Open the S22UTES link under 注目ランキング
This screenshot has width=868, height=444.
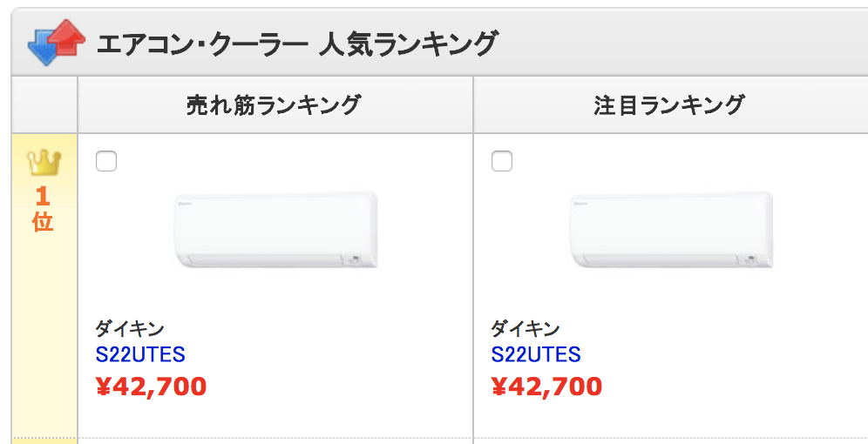tap(536, 354)
